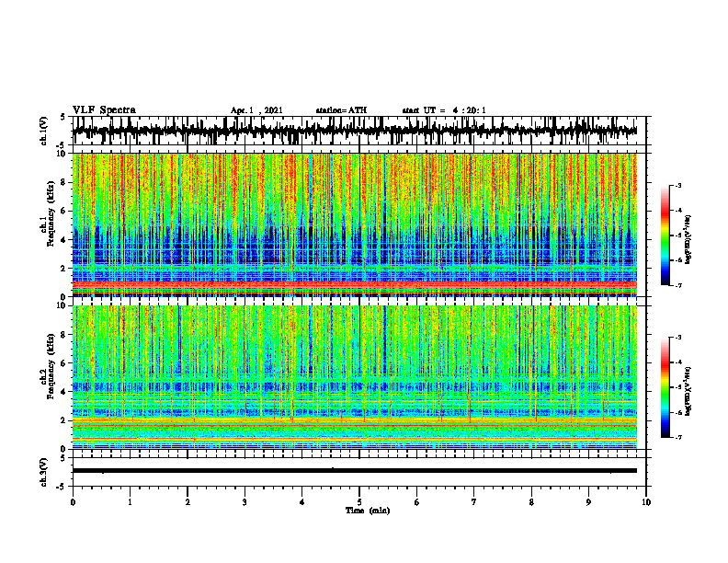The height and width of the screenshot is (563, 728).
Task: Click inside the ch.2 spectrogram panel
Action: (x=354, y=377)
